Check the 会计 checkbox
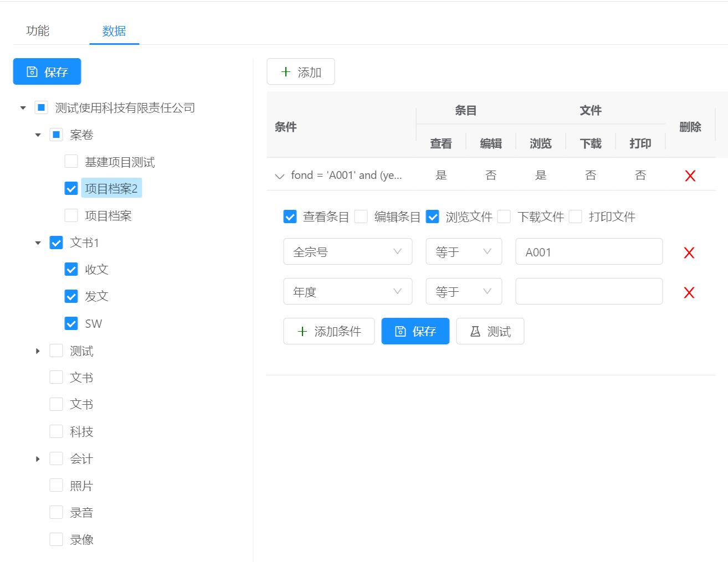Screen dimensions: 728x562 pos(56,458)
